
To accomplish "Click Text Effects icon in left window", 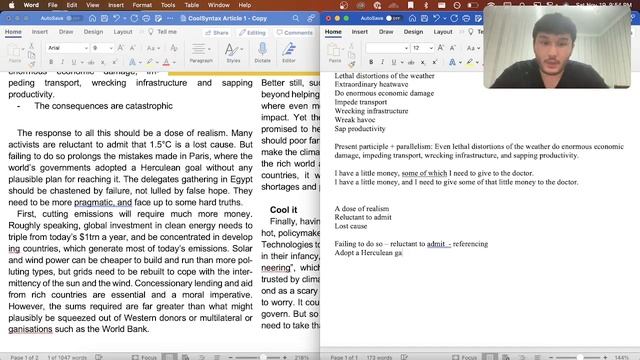I will coord(132,62).
